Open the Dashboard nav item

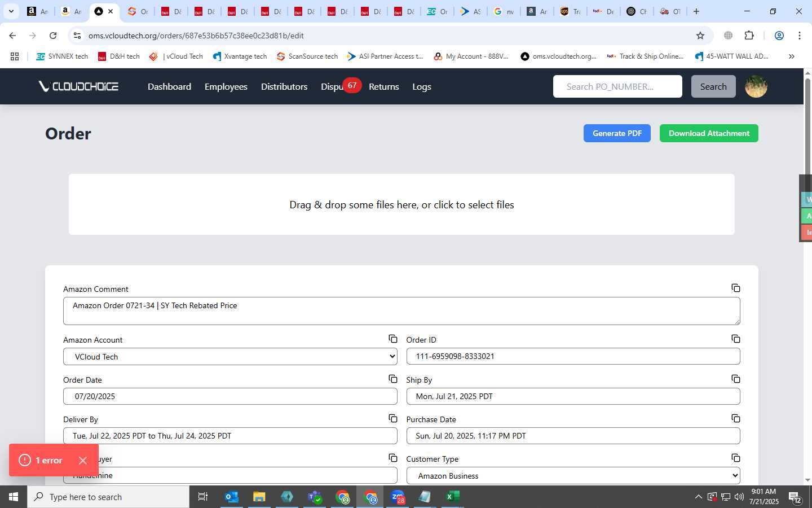pos(169,86)
